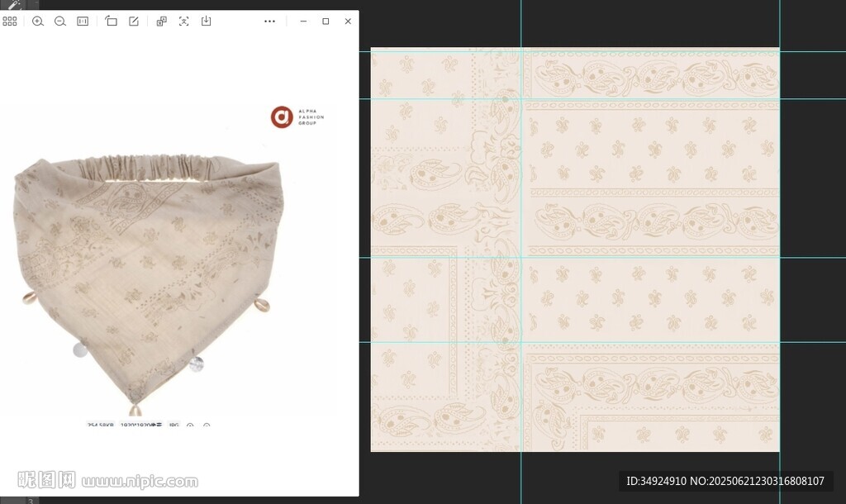
Task: Click the JPG format label
Action: click(x=173, y=426)
